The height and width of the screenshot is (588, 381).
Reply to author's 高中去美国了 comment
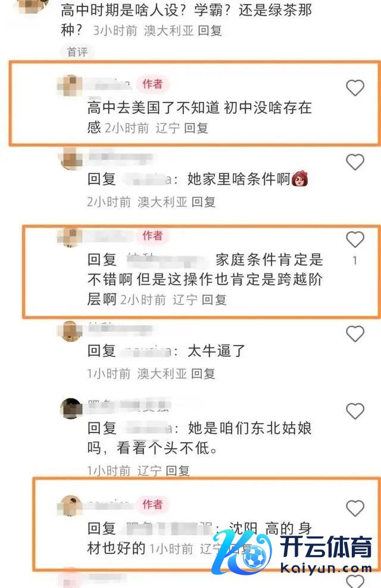pos(196,128)
